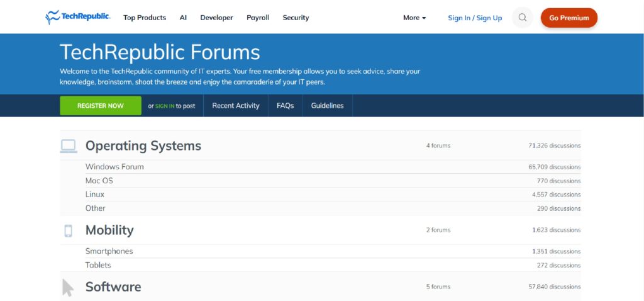Open the FAQs tab
This screenshot has width=644, height=301.
click(285, 106)
